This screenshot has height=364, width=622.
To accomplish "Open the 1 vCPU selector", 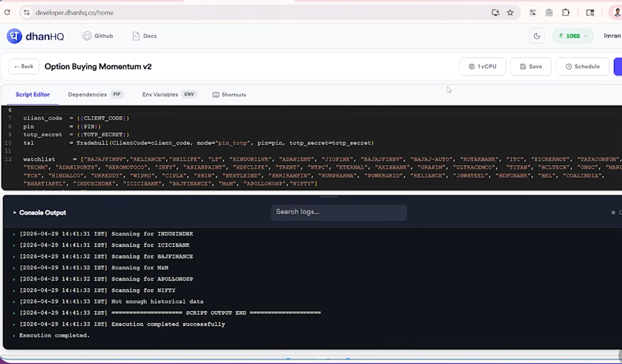I will (x=482, y=67).
